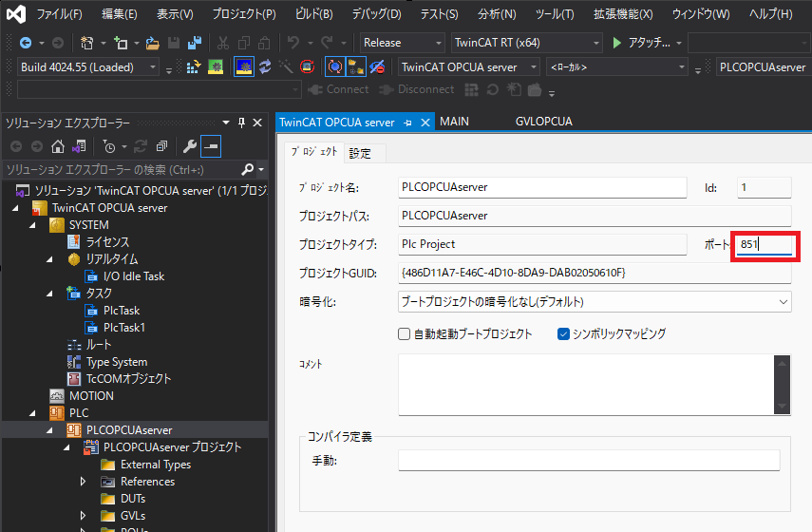The image size is (812, 532).
Task: Collapse the PLC tree node
Action: (x=33, y=413)
